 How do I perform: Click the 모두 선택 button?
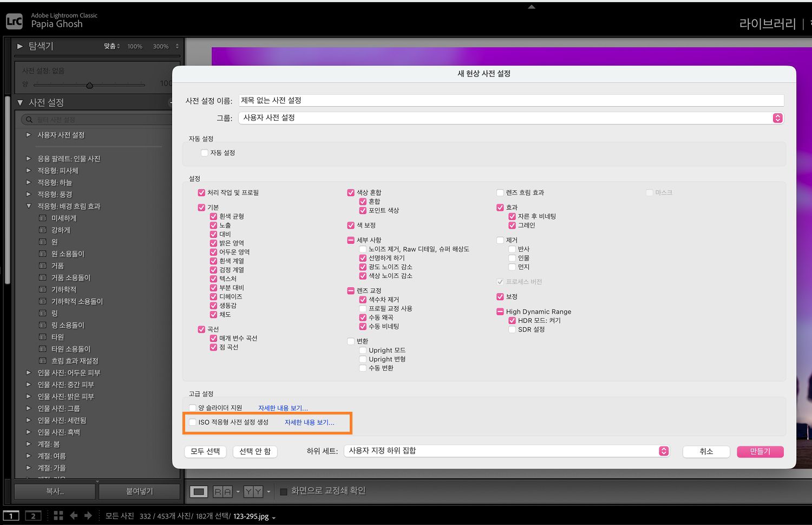pyautogui.click(x=206, y=452)
